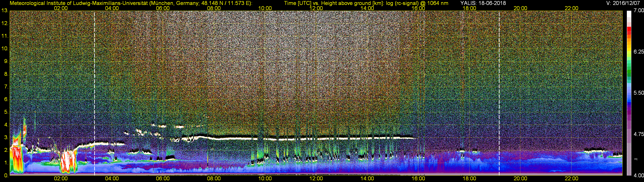Click 12:00 on the lower time axis
644x182 pixels.
pos(316,179)
